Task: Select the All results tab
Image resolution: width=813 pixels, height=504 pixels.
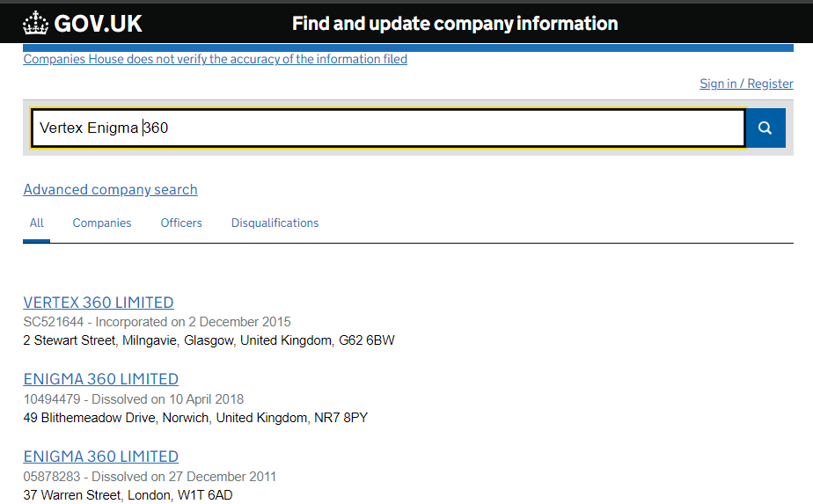Action: pos(36,223)
